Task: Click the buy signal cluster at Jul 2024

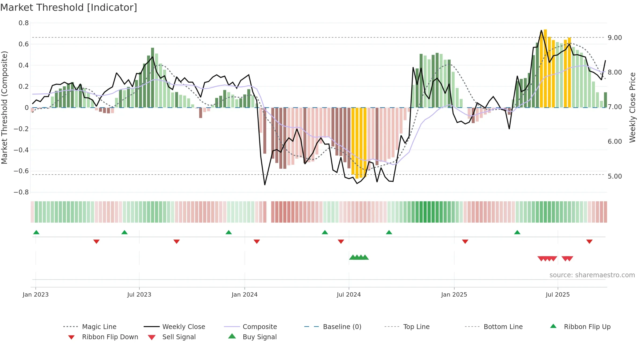Action: tap(359, 257)
